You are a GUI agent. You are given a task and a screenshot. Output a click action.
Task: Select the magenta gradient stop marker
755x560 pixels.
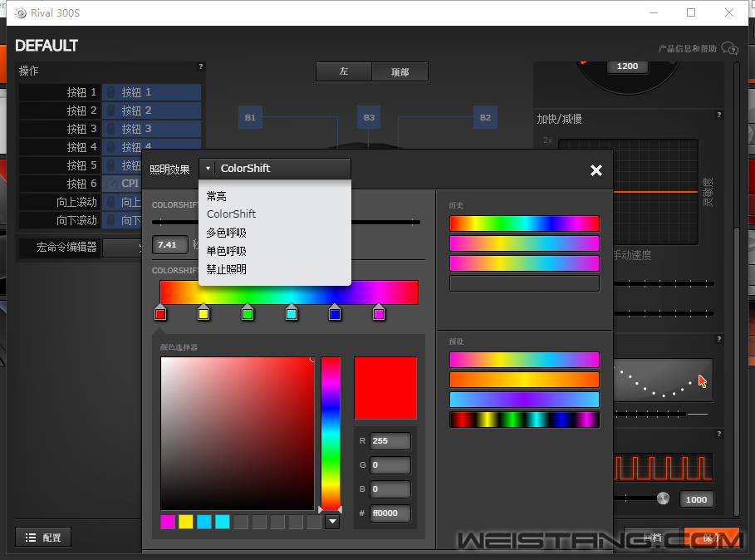tap(379, 312)
